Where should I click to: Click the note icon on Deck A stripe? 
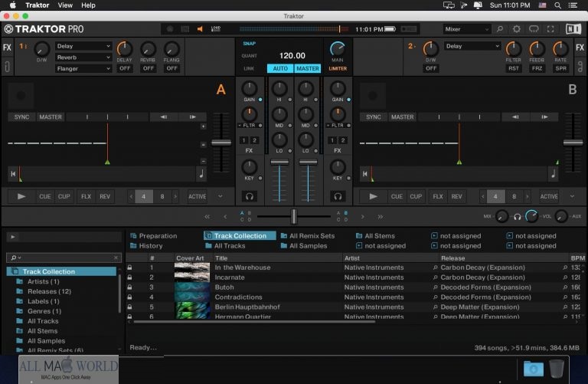tap(201, 174)
